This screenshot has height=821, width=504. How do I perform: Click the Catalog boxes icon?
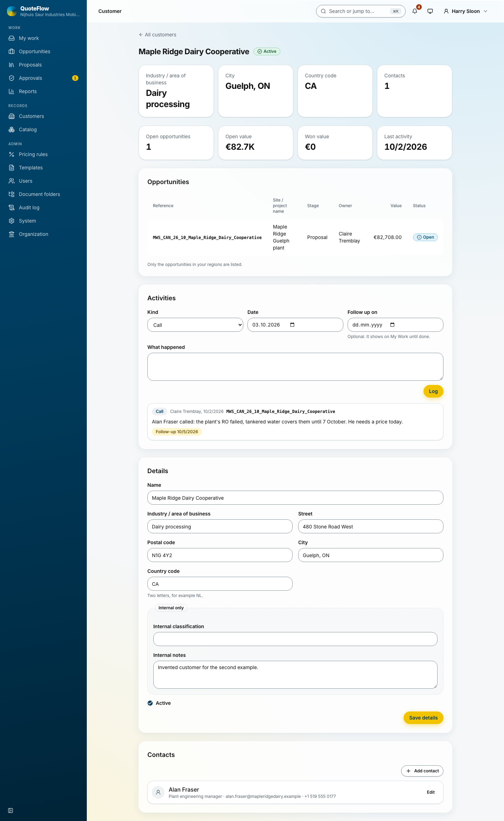(x=12, y=129)
